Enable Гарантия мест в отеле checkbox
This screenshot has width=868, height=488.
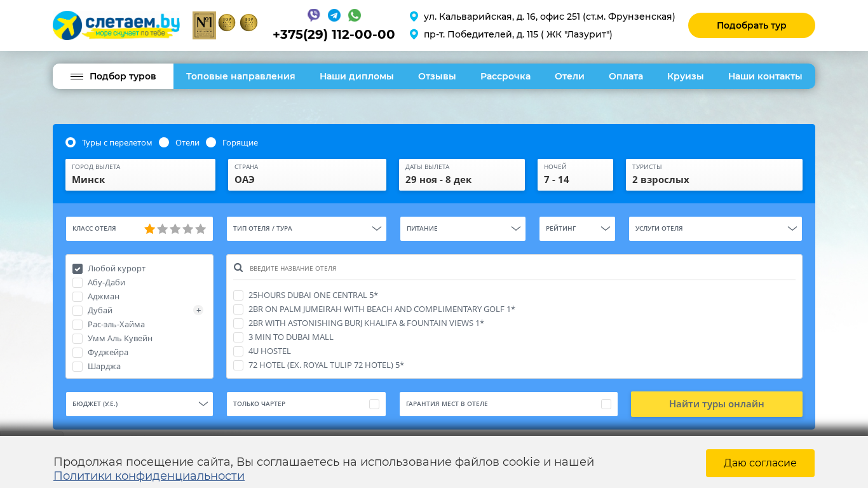tap(606, 404)
